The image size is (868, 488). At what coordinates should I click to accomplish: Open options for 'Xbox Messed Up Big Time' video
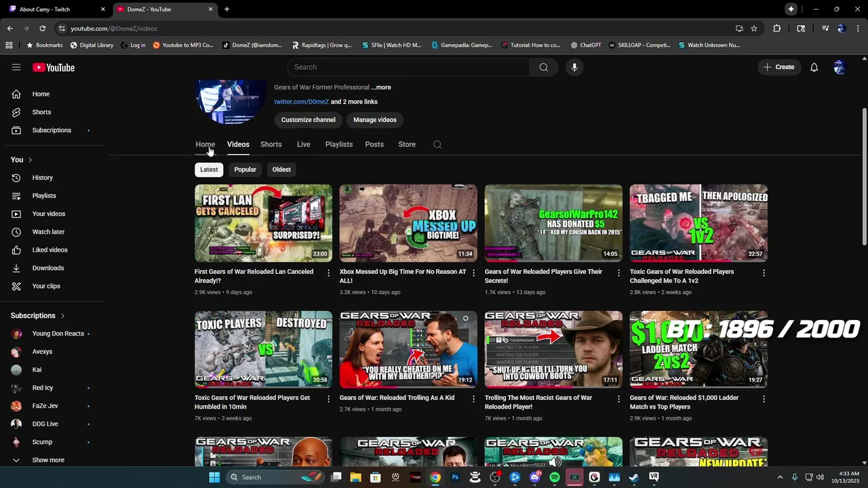coord(474,273)
